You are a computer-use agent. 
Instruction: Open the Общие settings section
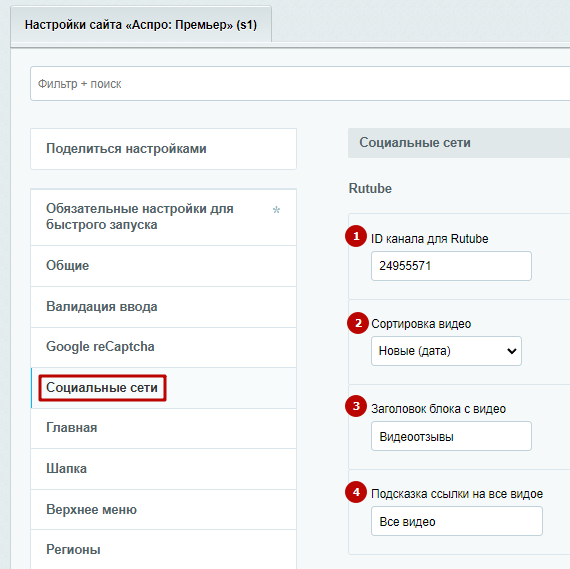pos(164,266)
